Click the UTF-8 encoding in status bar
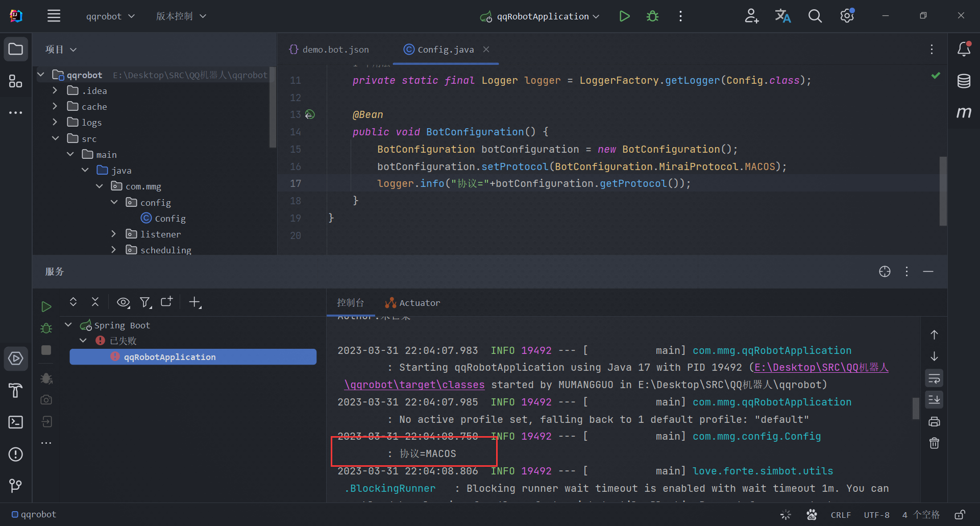 coord(876,515)
